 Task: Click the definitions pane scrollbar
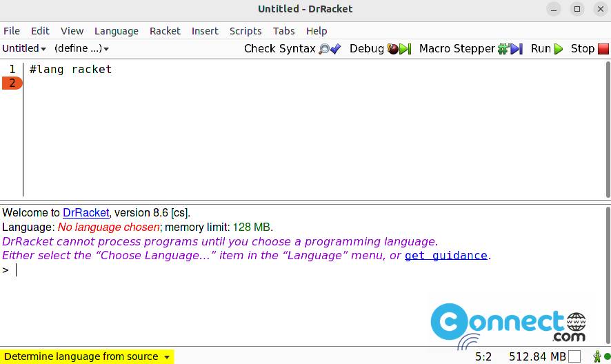tap(608, 129)
